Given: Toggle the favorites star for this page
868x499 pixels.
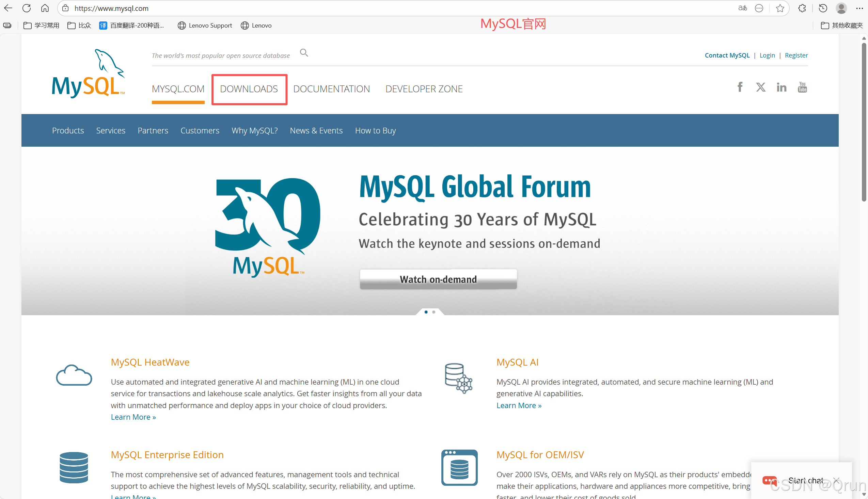Looking at the screenshot, I should click(780, 8).
